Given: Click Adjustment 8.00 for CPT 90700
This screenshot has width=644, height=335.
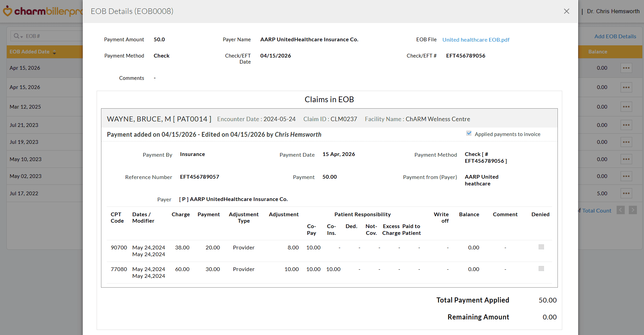Looking at the screenshot, I should (293, 248).
